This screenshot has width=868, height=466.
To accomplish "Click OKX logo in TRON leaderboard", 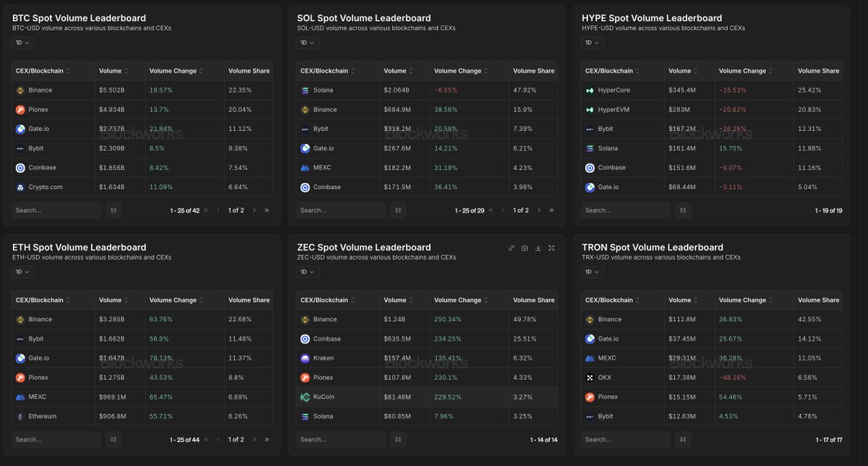I will pyautogui.click(x=590, y=378).
